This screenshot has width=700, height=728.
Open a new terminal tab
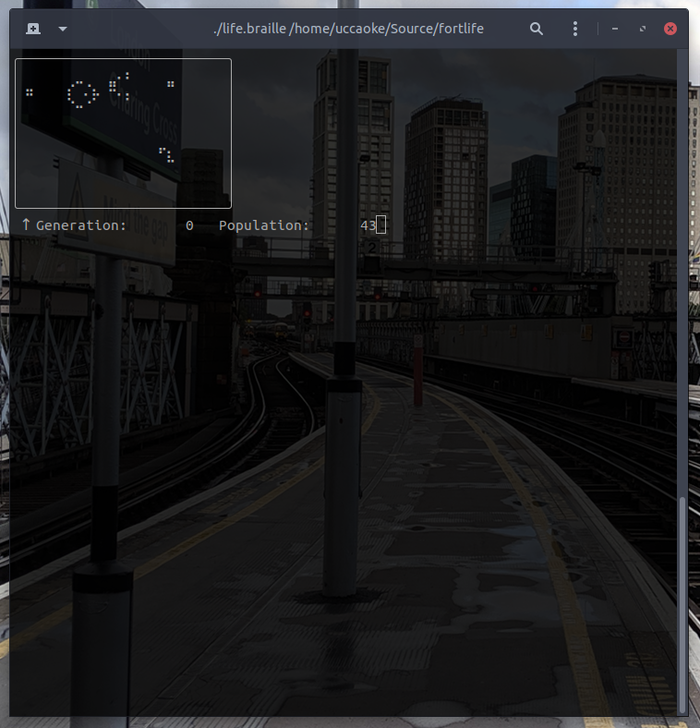pyautogui.click(x=33, y=29)
